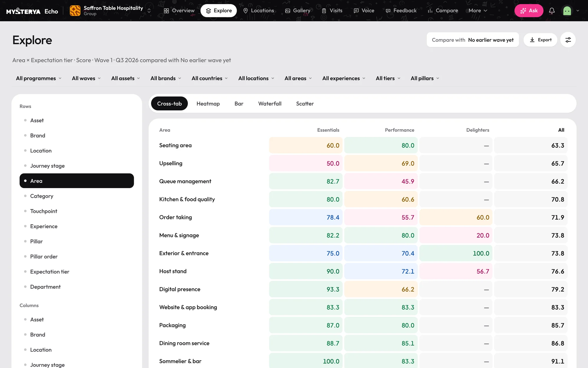Screen dimensions: 588x368
Task: Go to the Overview tab
Action: (179, 11)
